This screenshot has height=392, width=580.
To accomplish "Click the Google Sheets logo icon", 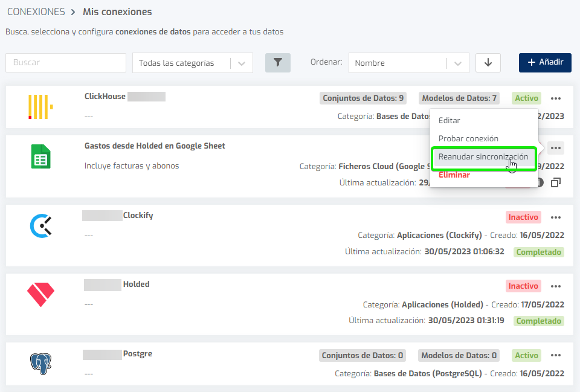I will (x=40, y=156).
